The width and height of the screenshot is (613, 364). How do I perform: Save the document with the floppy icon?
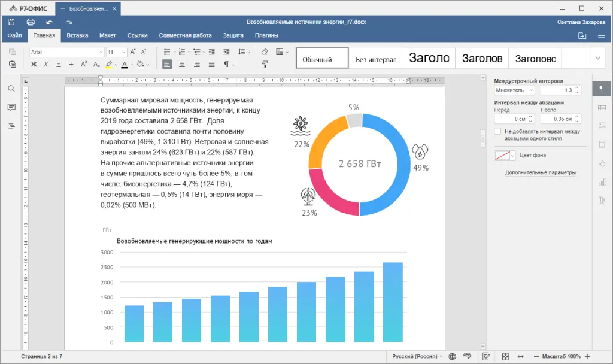tap(11, 22)
